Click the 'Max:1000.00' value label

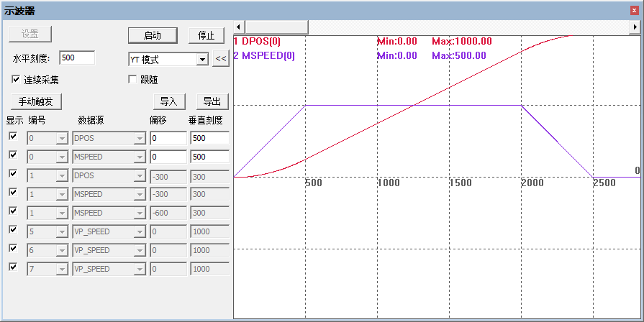coord(462,42)
